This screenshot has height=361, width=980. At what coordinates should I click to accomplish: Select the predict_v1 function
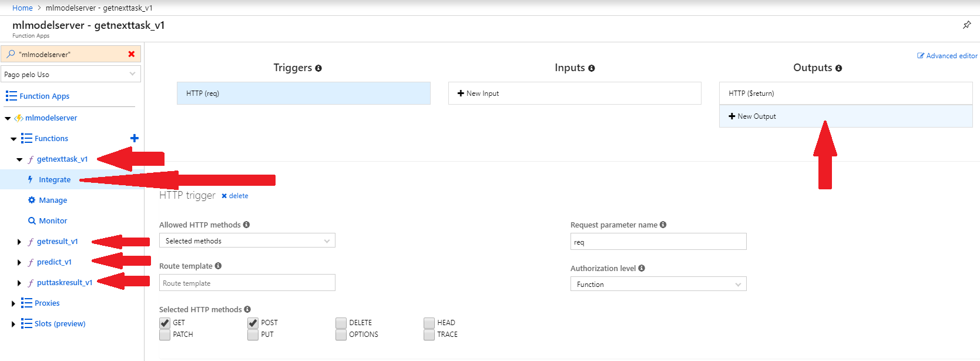pyautogui.click(x=54, y=262)
